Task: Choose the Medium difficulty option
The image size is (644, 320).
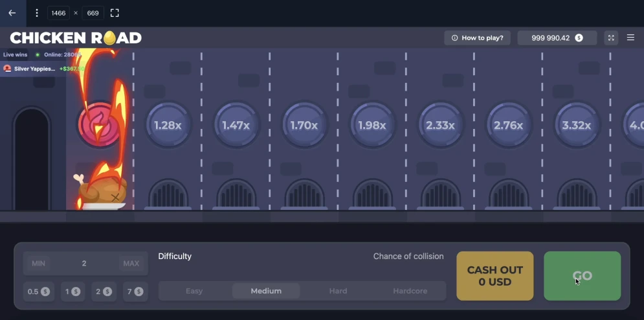Action: (x=266, y=291)
